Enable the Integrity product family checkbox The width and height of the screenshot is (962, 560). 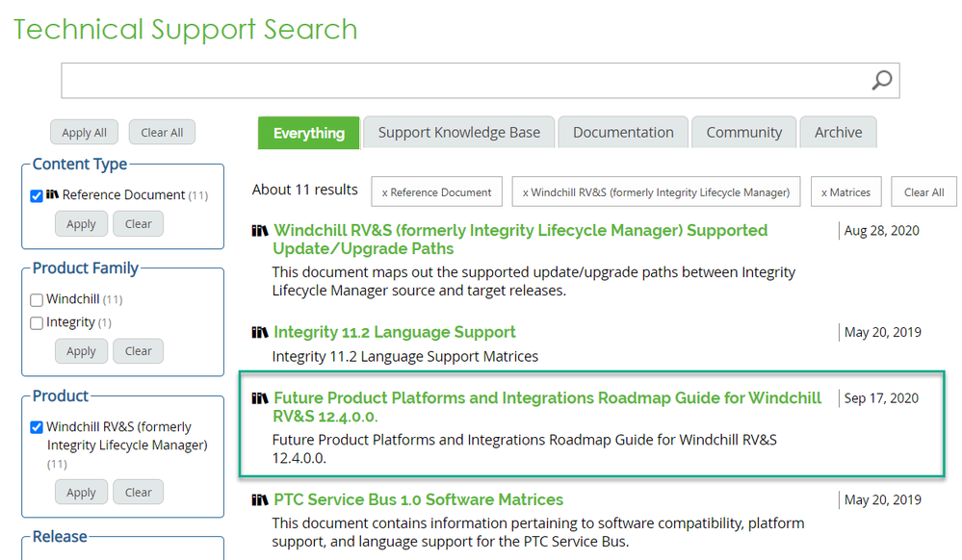click(37, 323)
